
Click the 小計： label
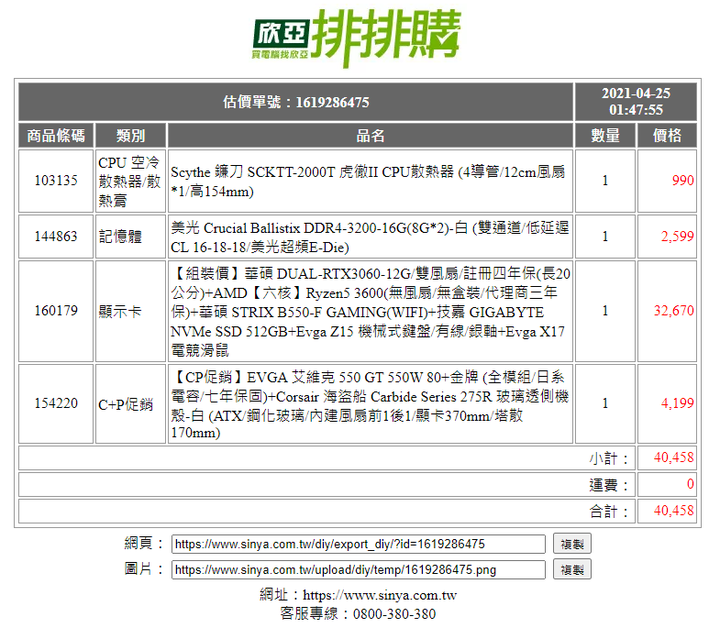[x=609, y=459]
